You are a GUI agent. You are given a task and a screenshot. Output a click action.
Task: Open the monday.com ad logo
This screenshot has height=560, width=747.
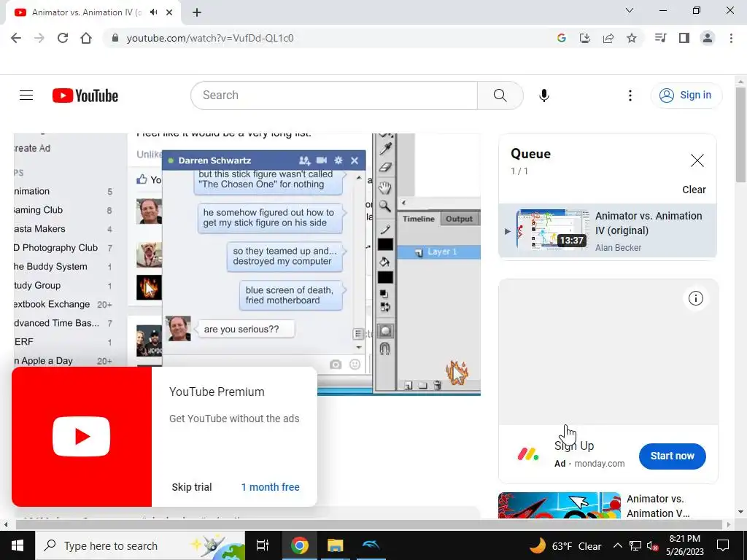[528, 454]
